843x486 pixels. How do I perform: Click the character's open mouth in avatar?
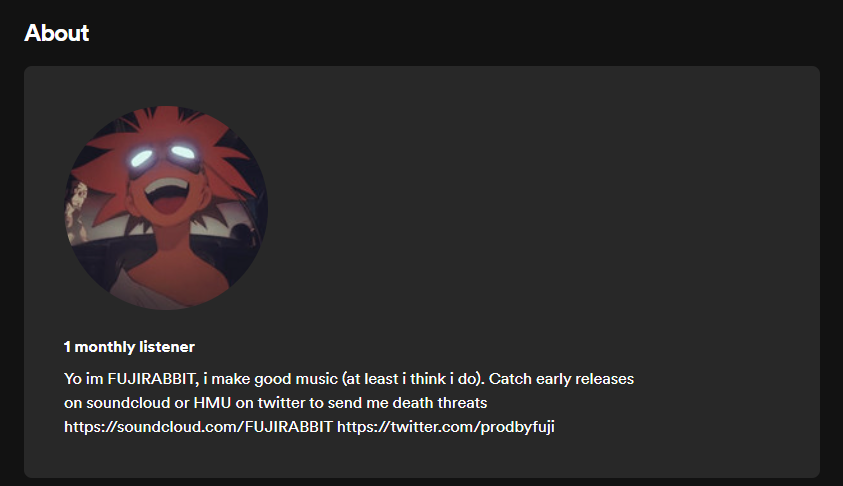coord(167,196)
